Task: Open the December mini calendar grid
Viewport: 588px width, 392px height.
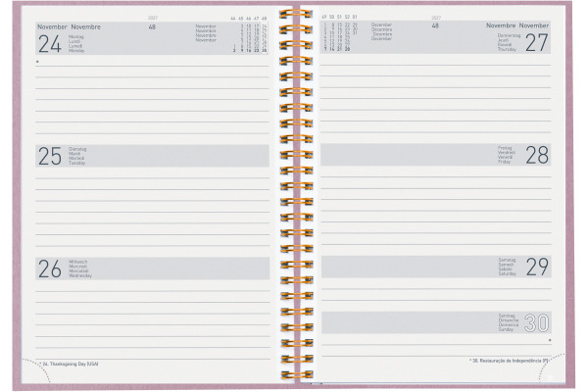Action: point(340,33)
